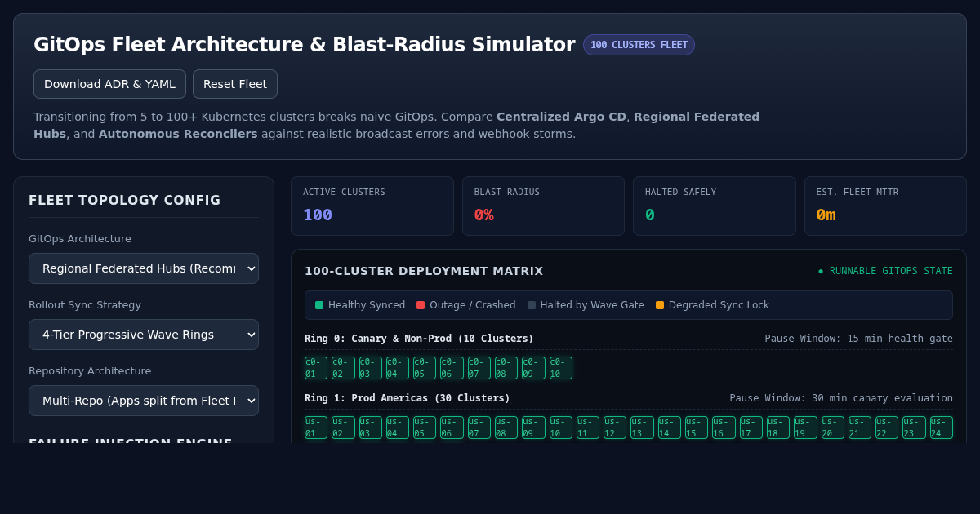Select Americas cluster us-18 tile

pos(778,428)
